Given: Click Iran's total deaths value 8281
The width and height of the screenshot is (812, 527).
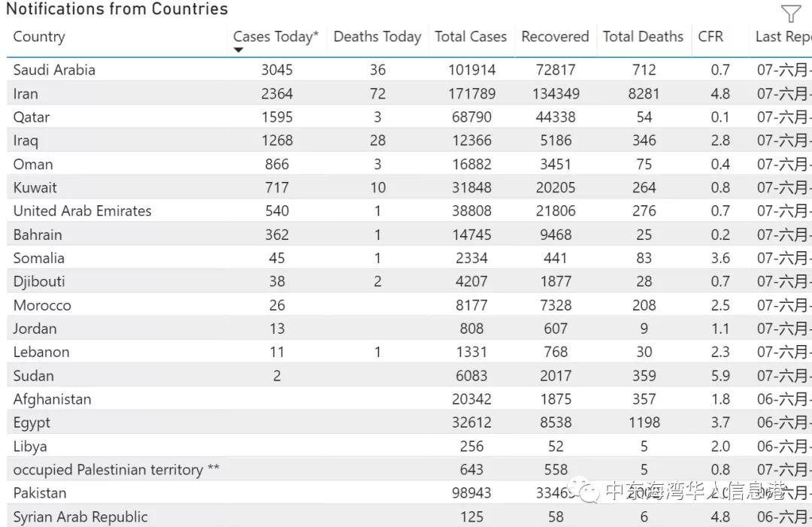Looking at the screenshot, I should pyautogui.click(x=644, y=94).
